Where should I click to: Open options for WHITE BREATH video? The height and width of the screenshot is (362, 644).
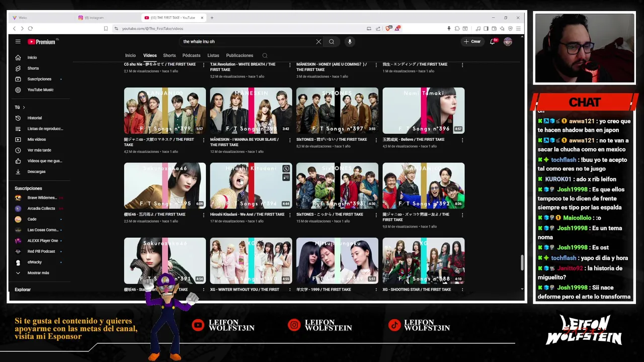pyautogui.click(x=289, y=65)
